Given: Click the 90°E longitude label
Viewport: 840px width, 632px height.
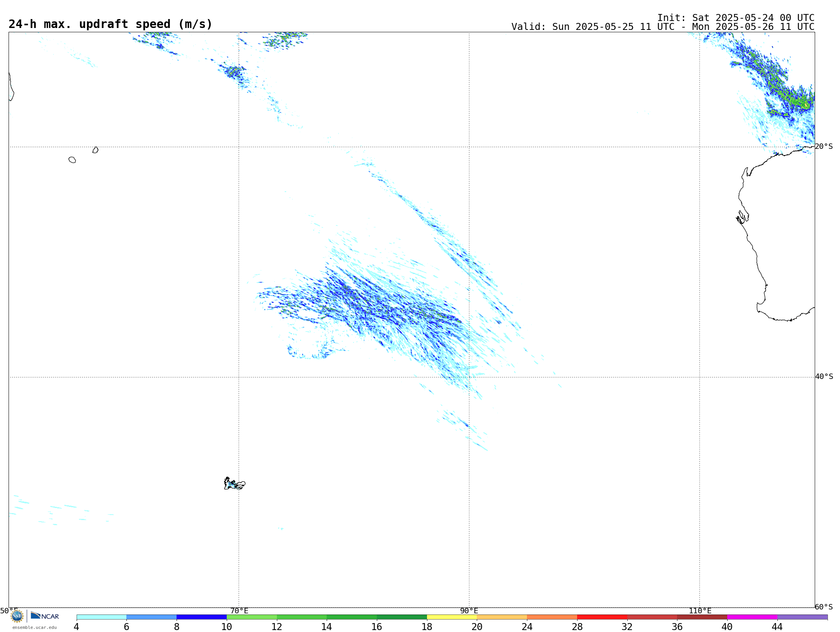Looking at the screenshot, I should pos(469,611).
